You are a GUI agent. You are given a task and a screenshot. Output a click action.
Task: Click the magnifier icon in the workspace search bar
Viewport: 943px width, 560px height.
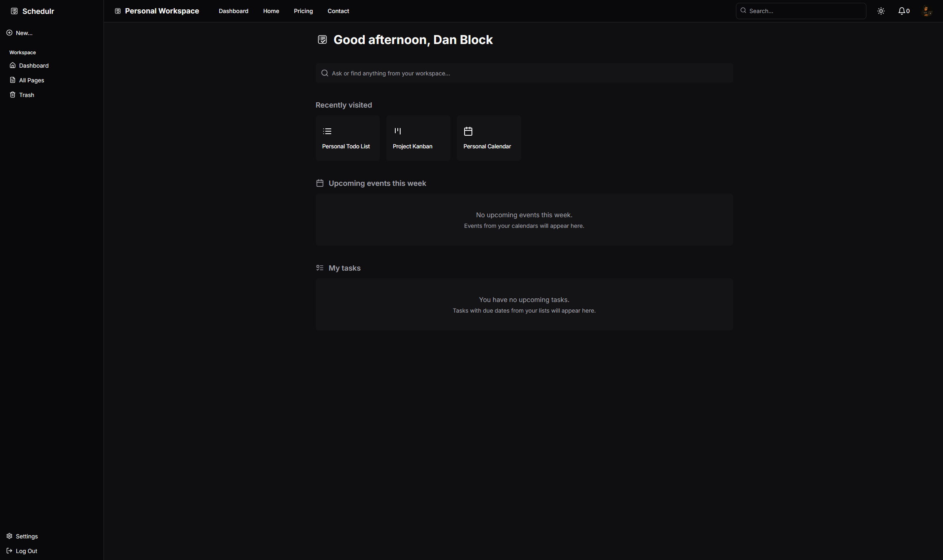point(325,73)
